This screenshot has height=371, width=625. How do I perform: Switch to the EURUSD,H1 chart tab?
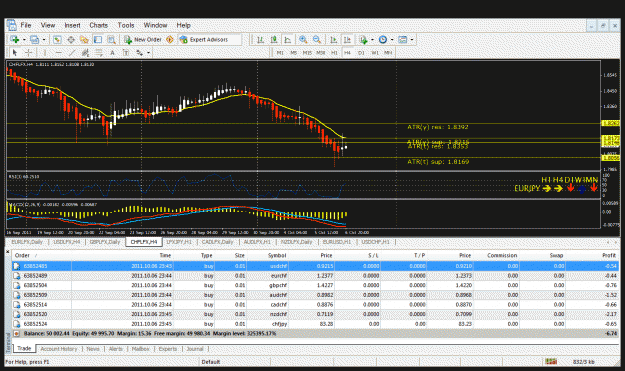[x=336, y=242]
